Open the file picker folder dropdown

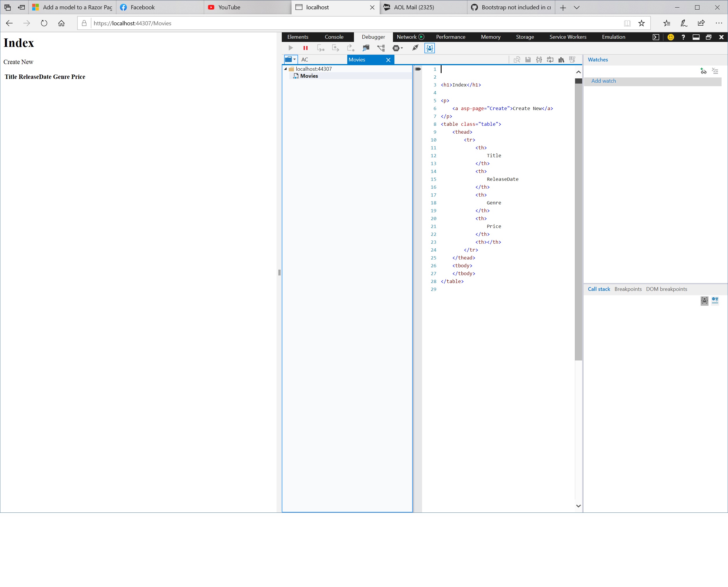pos(290,59)
